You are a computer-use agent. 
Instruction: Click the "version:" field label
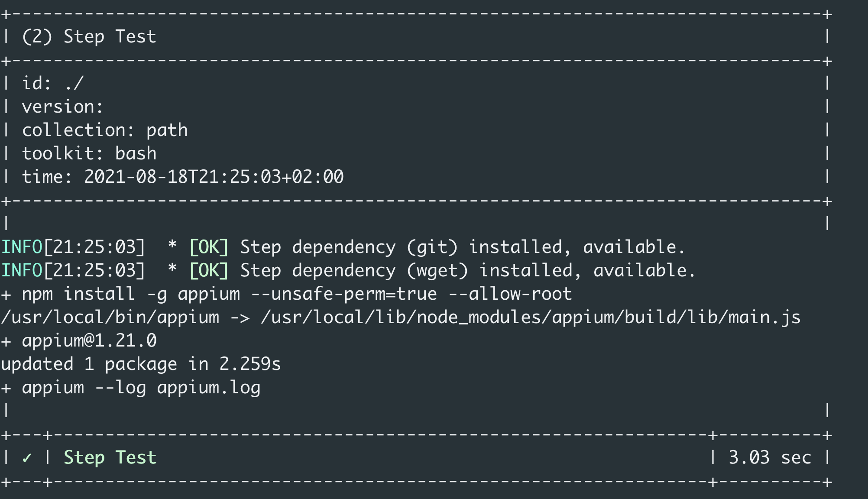(x=62, y=107)
